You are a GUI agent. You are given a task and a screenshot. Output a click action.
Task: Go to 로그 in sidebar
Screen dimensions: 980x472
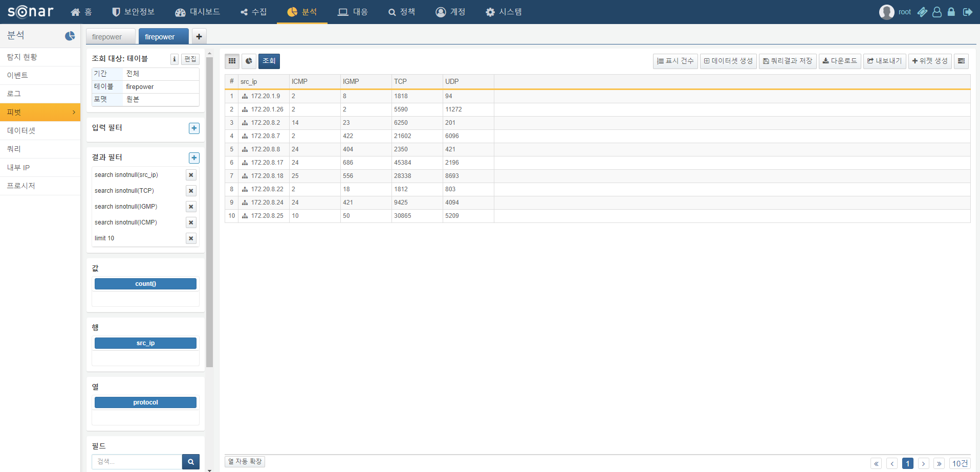coord(40,94)
